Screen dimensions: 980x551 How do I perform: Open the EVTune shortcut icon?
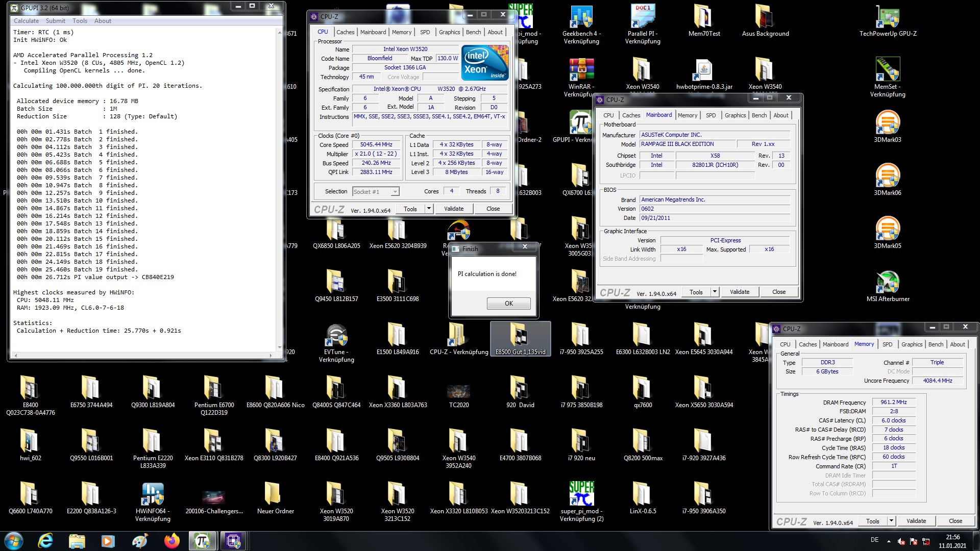336,343
